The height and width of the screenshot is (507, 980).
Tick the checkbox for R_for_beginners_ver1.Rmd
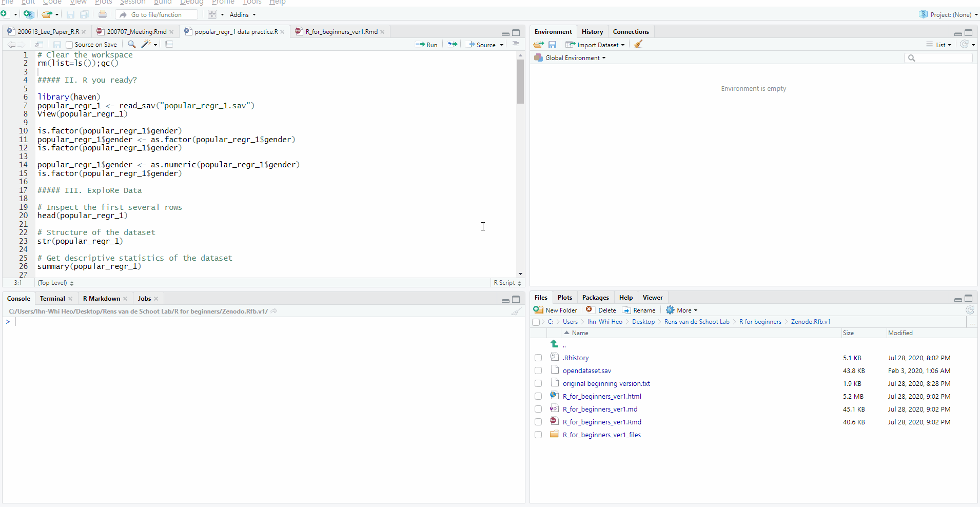pyautogui.click(x=538, y=422)
